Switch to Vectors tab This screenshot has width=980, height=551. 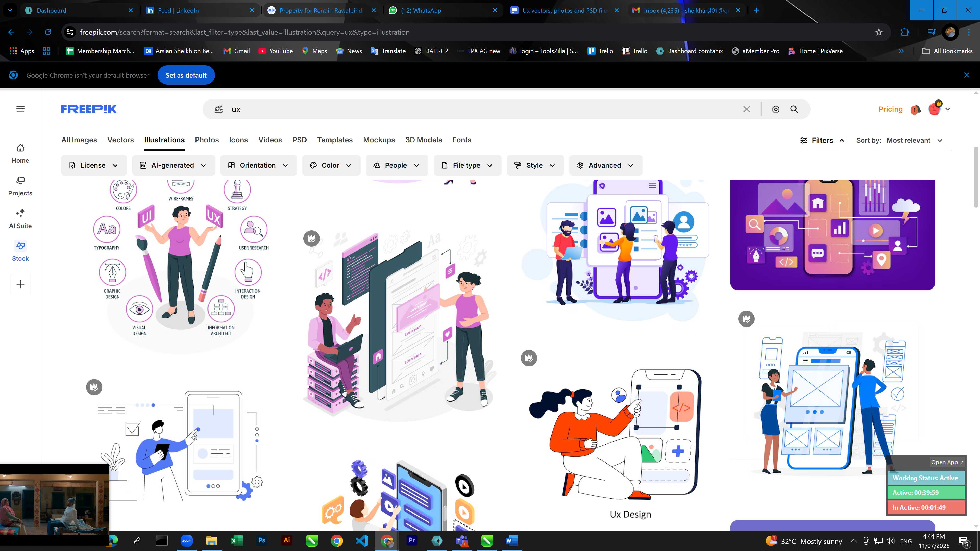(x=121, y=140)
